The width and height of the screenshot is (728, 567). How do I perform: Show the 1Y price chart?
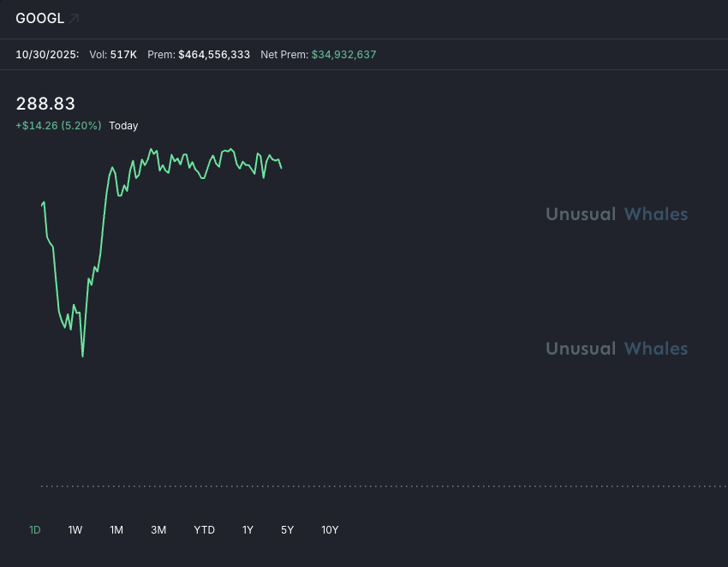point(248,530)
